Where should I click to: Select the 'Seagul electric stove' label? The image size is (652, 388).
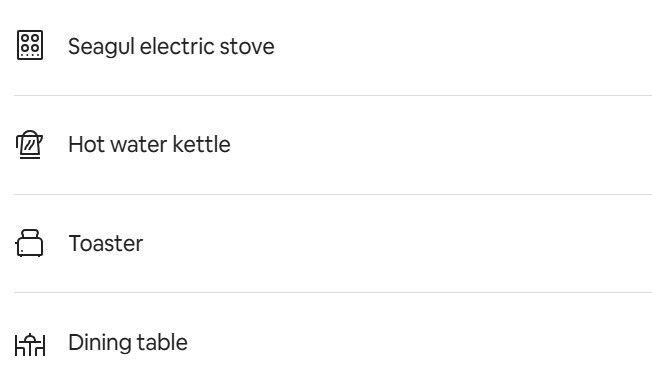[x=171, y=46]
